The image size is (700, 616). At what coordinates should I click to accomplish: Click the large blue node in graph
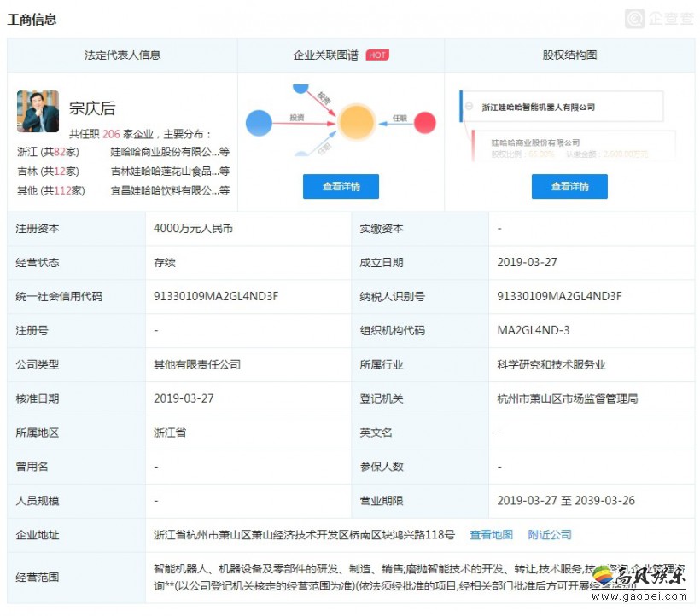pyautogui.click(x=259, y=123)
